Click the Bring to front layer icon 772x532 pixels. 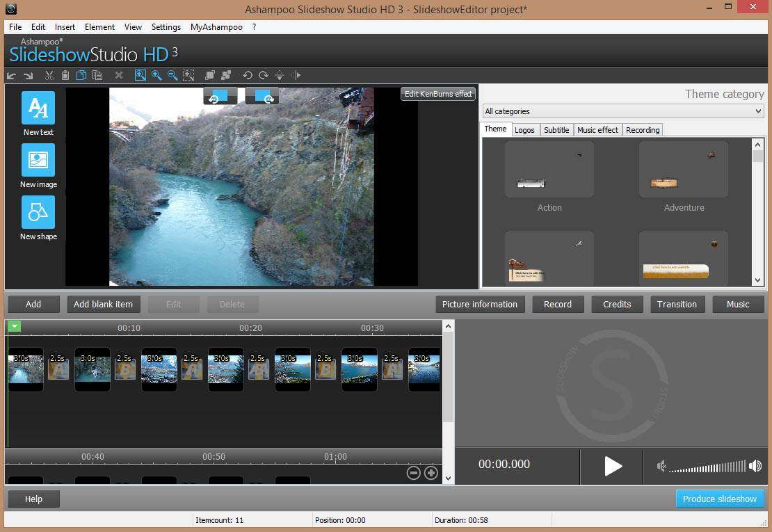pyautogui.click(x=210, y=75)
